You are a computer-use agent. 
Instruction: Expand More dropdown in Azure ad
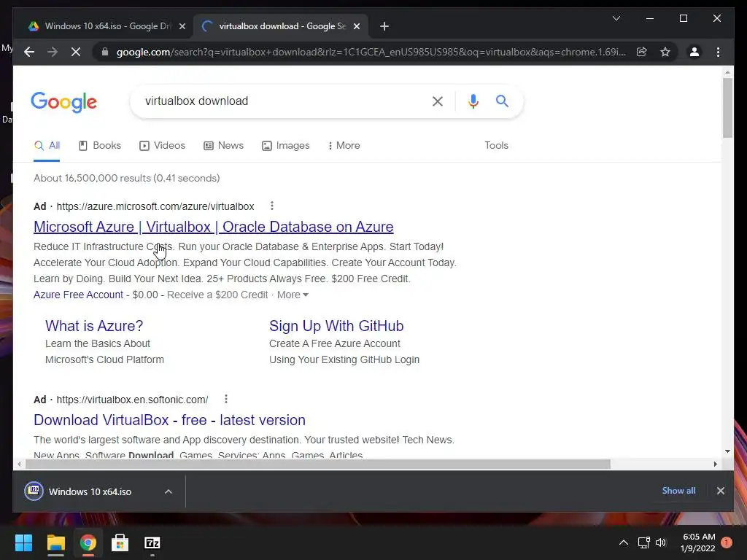(x=293, y=295)
